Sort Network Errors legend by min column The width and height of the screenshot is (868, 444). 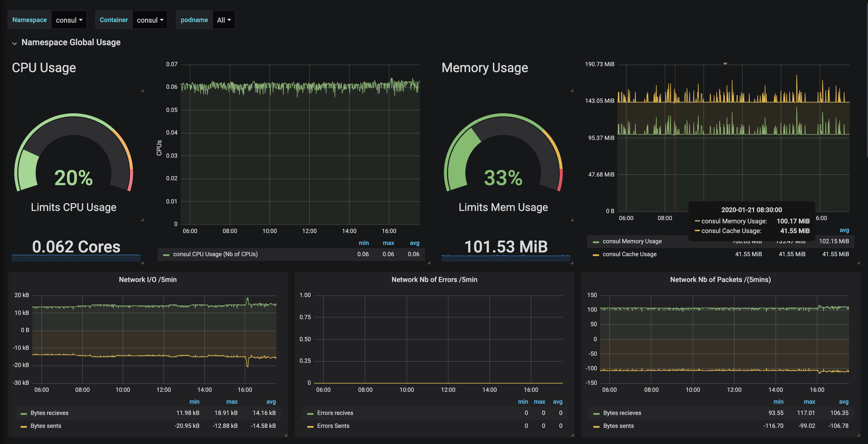tap(523, 402)
